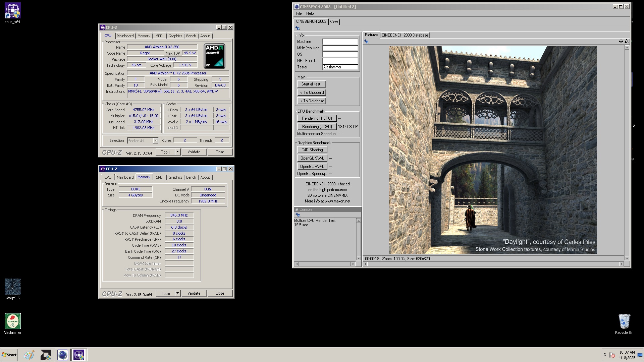Screen dimensions: 644x362
Task: Click the OS input field
Action: point(340,54)
